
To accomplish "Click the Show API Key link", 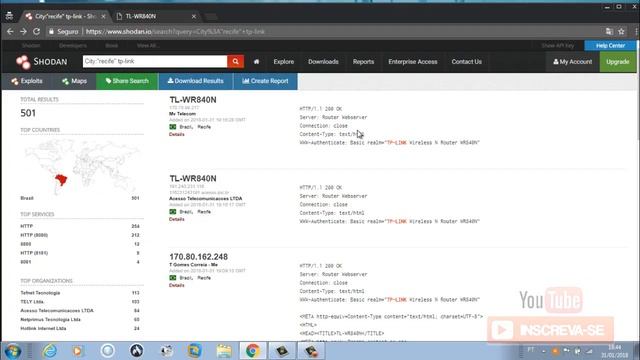I will point(558,45).
